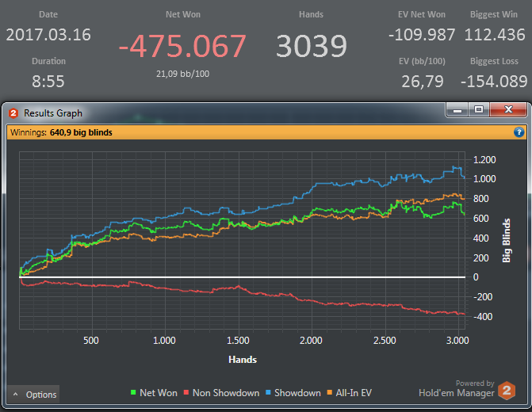Click the Powered by Hold'em Manager text
This screenshot has width=532, height=412.
point(457,388)
